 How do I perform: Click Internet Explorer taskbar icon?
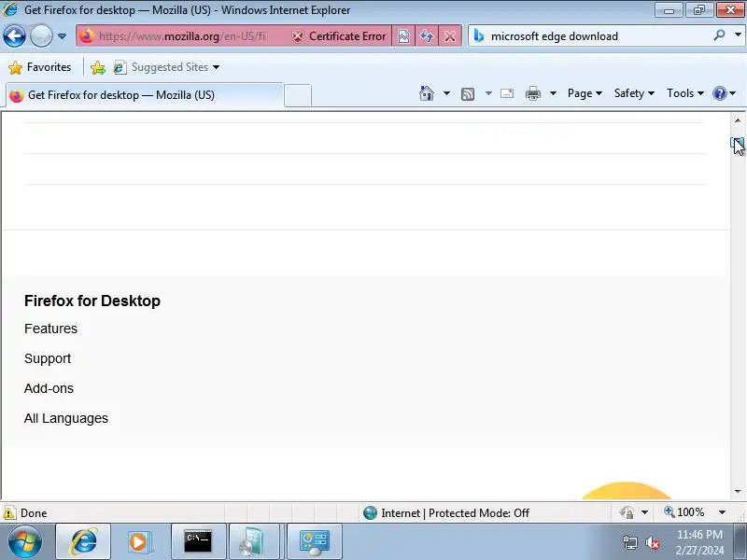point(83,541)
